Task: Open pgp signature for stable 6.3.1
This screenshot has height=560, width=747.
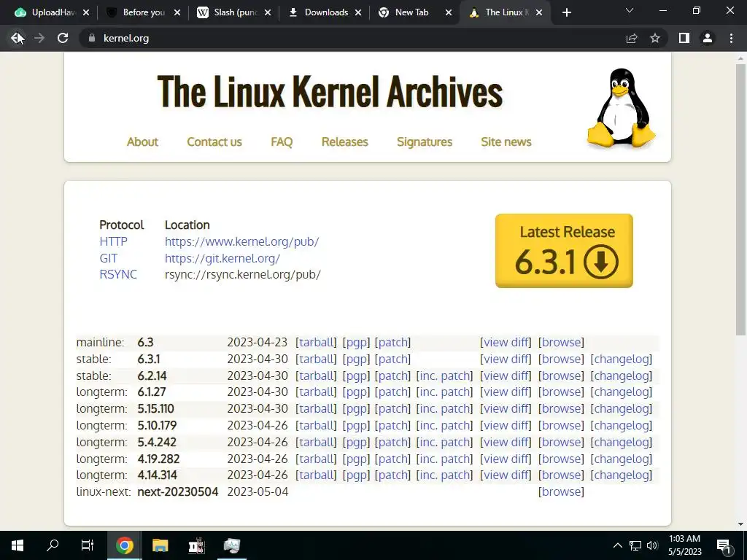Action: click(356, 359)
